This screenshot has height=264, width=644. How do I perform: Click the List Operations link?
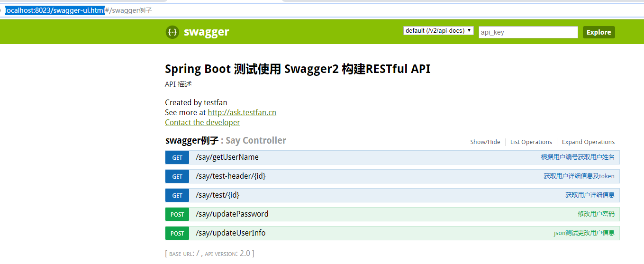531,142
